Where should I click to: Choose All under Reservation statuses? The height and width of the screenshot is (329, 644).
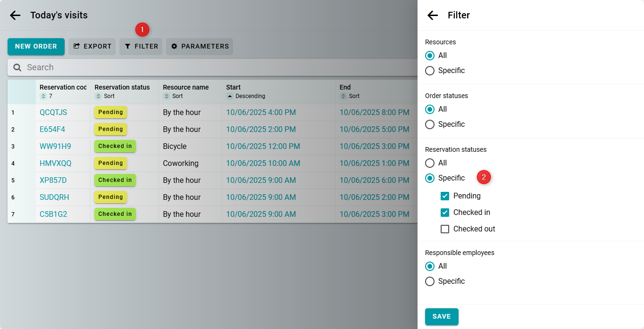pos(430,163)
